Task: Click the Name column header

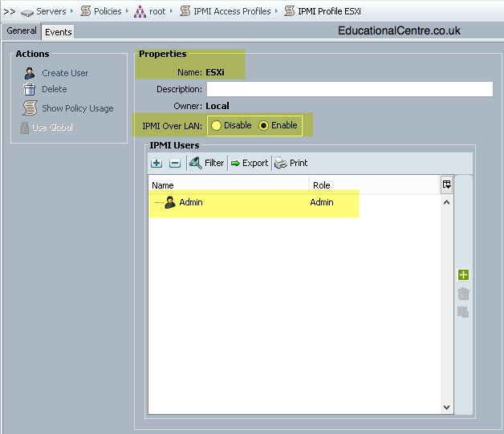Action: click(229, 185)
